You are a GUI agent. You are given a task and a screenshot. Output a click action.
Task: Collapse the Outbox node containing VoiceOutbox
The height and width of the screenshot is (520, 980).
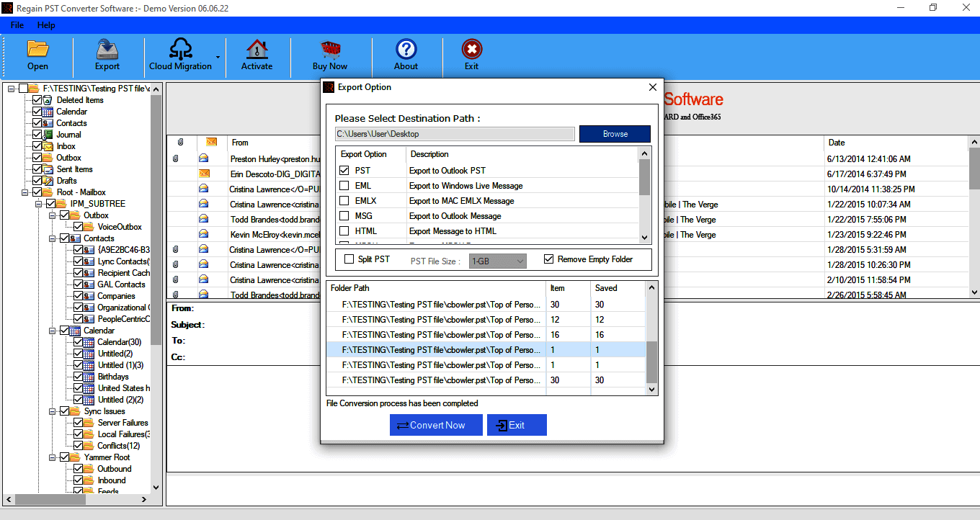pos(53,215)
